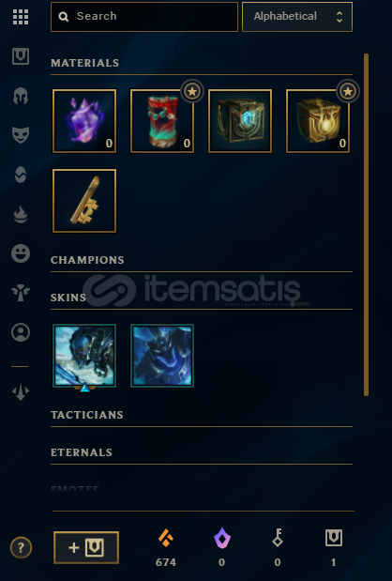Open the all-items grid filter icon
Image resolution: width=392 pixels, height=581 pixels.
point(21,17)
